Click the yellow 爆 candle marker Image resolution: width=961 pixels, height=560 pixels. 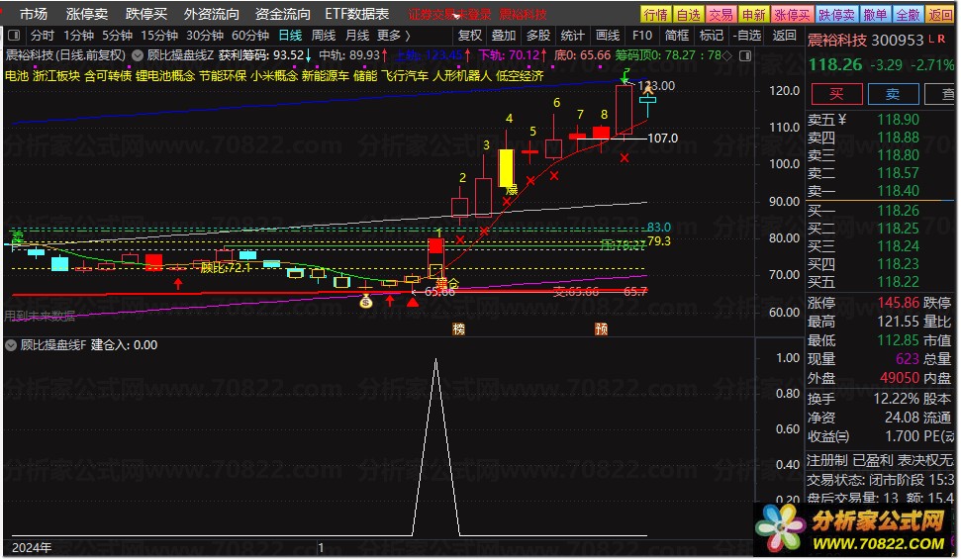tap(511, 189)
